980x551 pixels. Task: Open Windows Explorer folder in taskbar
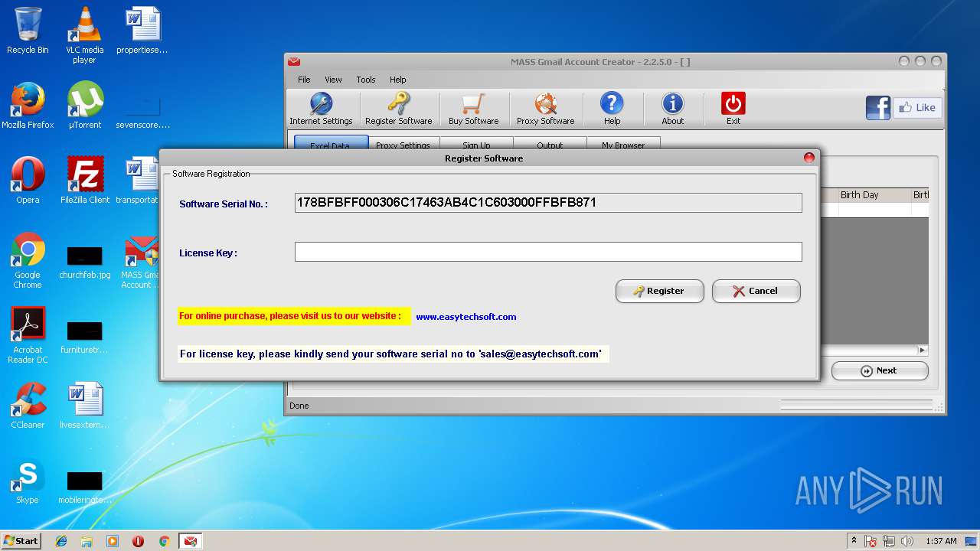pyautogui.click(x=87, y=541)
